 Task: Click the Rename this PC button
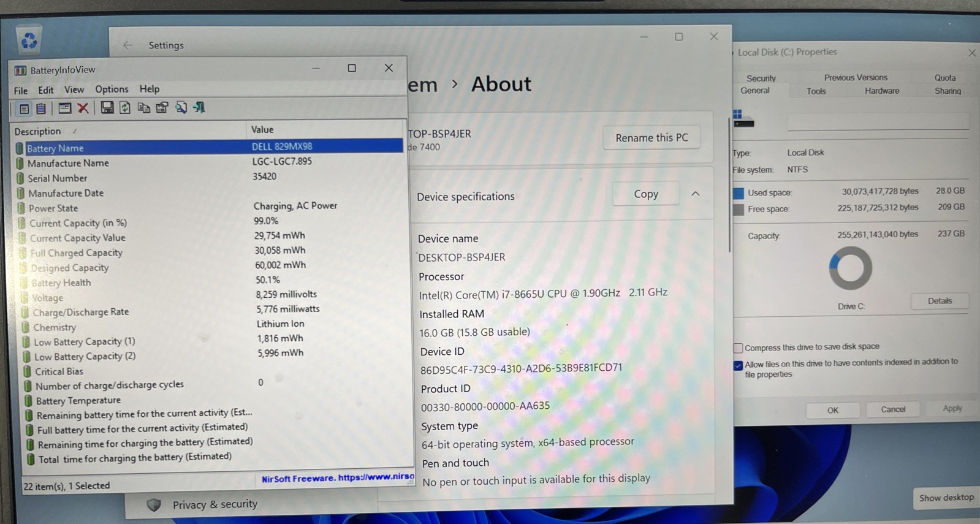tap(651, 138)
